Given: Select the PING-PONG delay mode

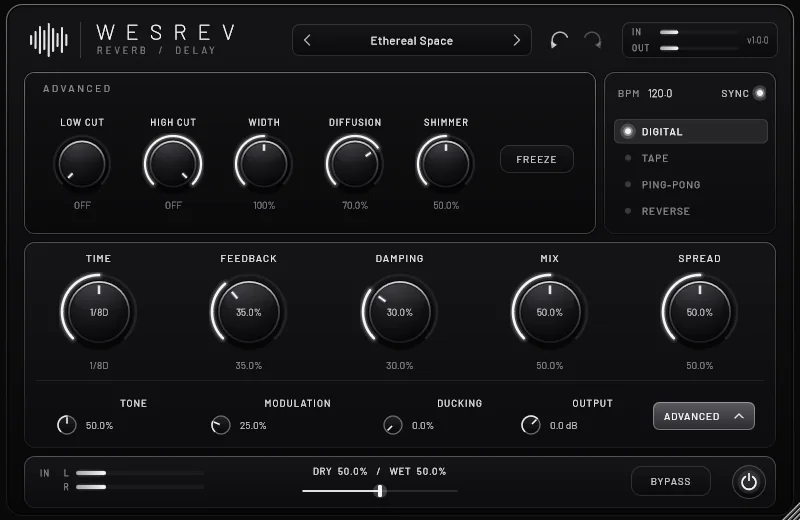Looking at the screenshot, I should 691,185.
